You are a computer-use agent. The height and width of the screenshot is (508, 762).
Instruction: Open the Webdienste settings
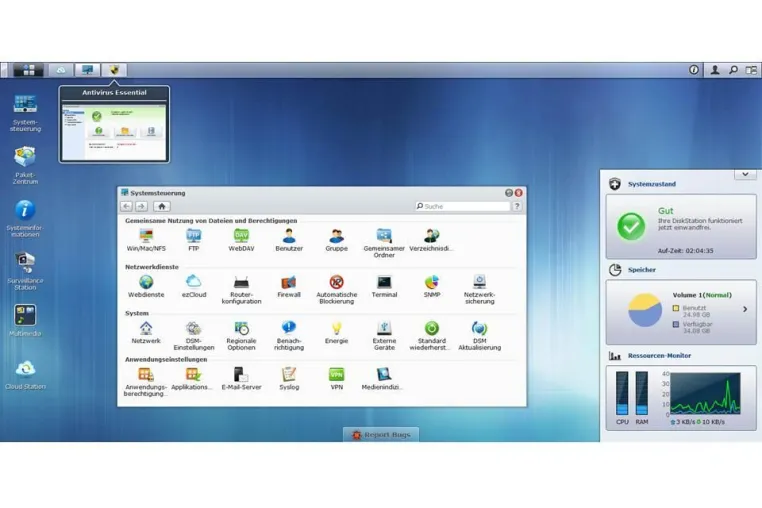[146, 286]
